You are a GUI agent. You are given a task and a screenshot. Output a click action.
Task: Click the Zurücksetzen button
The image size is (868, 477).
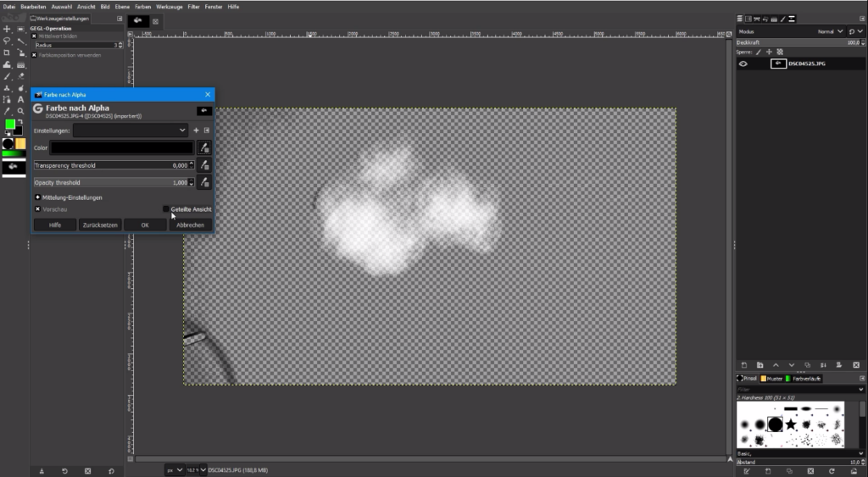[x=99, y=225]
